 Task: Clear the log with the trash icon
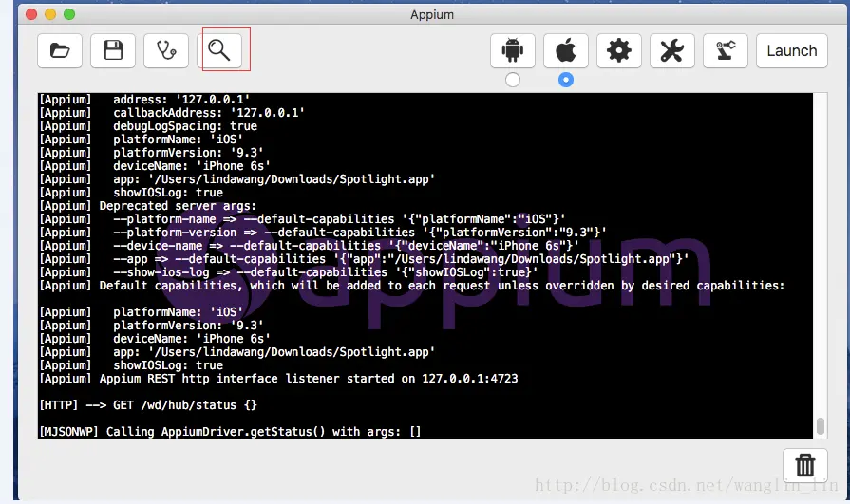tap(805, 465)
